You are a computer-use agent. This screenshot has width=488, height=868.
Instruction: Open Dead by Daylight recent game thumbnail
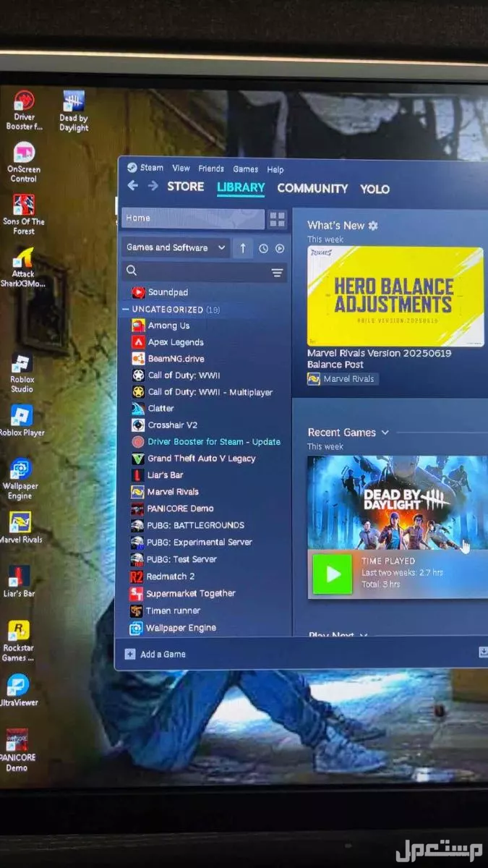397,502
